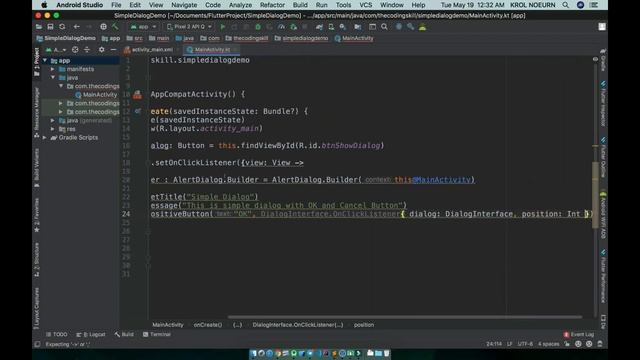Click the simpledialogdemo breadcrumb folder
640x360 pixels.
point(301,38)
